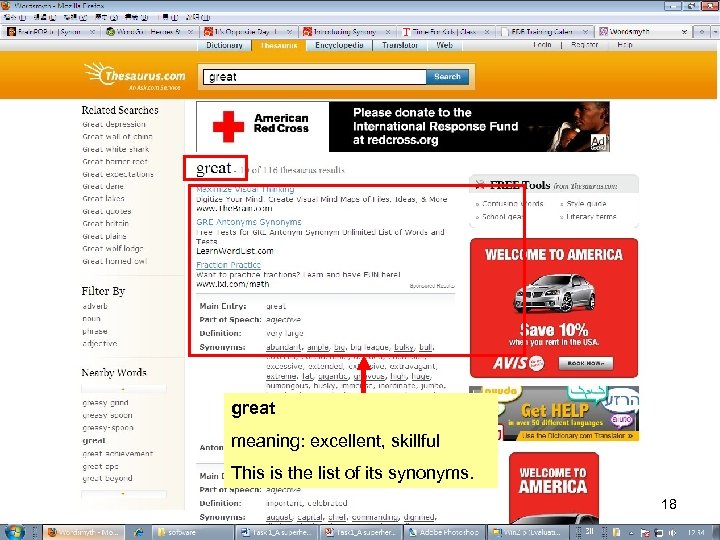Open the software folder taskbar button
This screenshot has width=720, height=540.
click(x=192, y=533)
